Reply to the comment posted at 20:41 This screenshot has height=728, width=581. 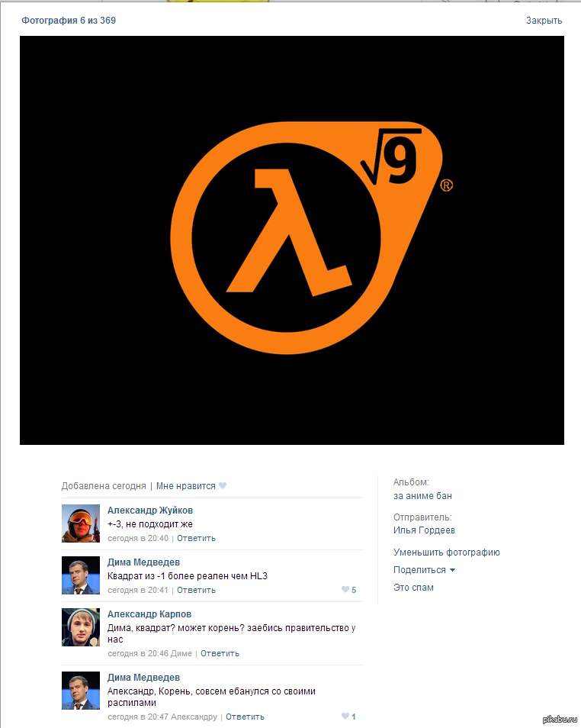pyautogui.click(x=196, y=590)
